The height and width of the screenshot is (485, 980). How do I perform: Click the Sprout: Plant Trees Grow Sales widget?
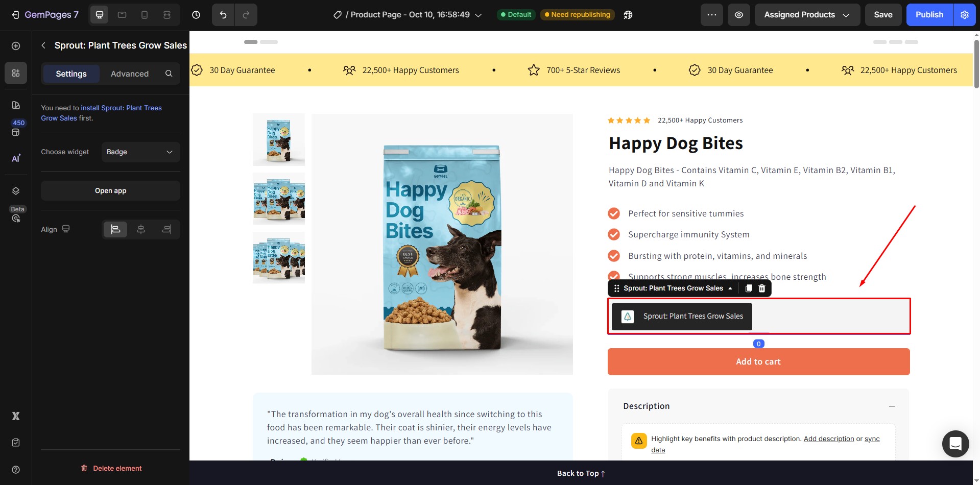click(x=682, y=317)
